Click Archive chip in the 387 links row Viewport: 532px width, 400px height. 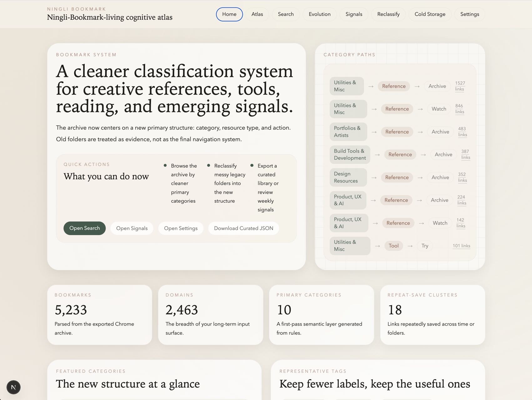[x=444, y=155]
